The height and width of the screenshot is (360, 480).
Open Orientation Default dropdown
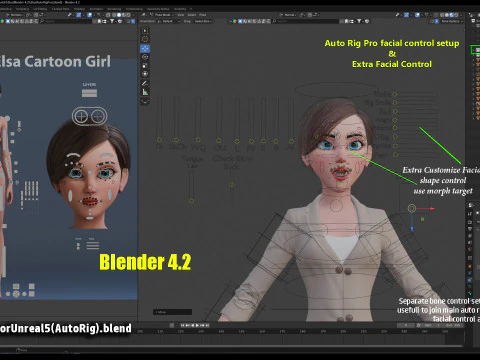[168, 21]
